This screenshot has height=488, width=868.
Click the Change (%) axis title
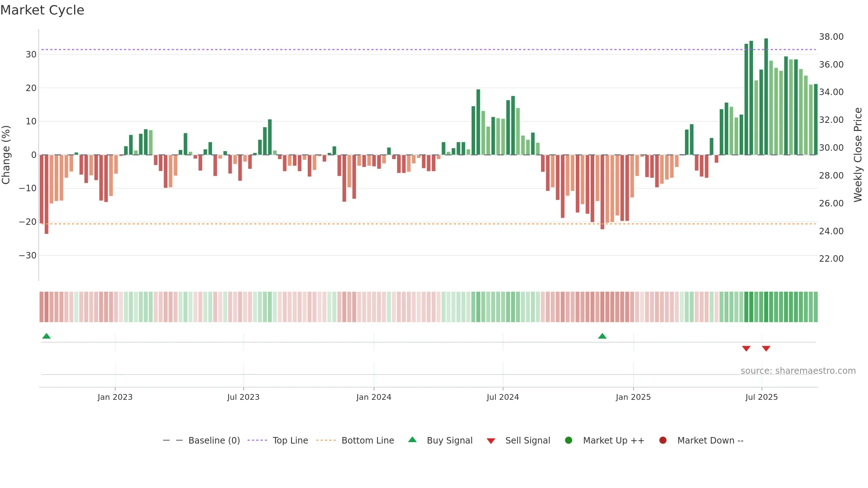pyautogui.click(x=6, y=155)
